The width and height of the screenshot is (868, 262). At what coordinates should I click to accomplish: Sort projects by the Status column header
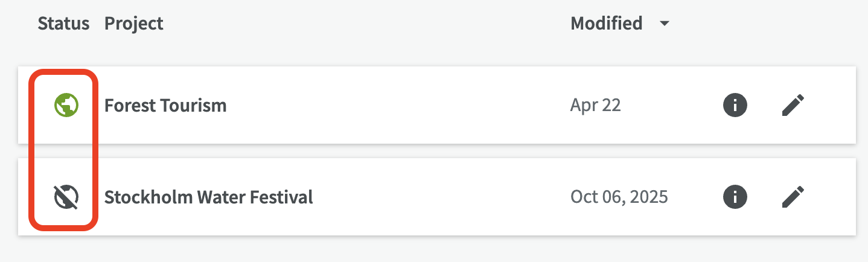click(63, 24)
